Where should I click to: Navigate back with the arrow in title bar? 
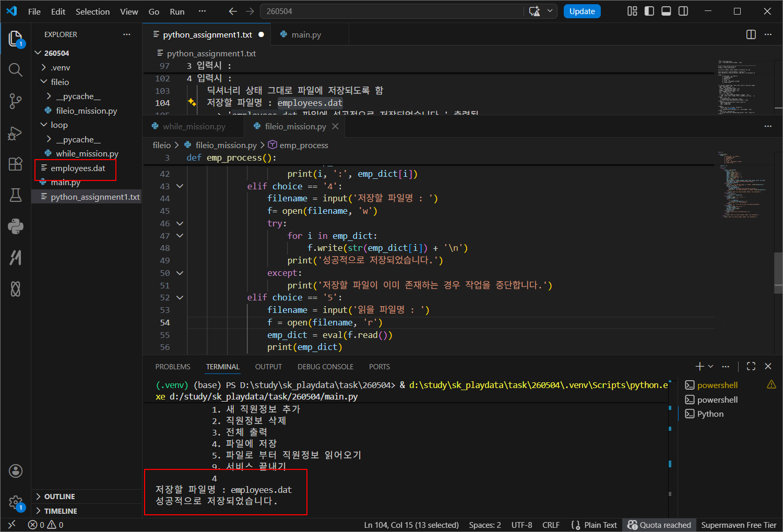233,11
